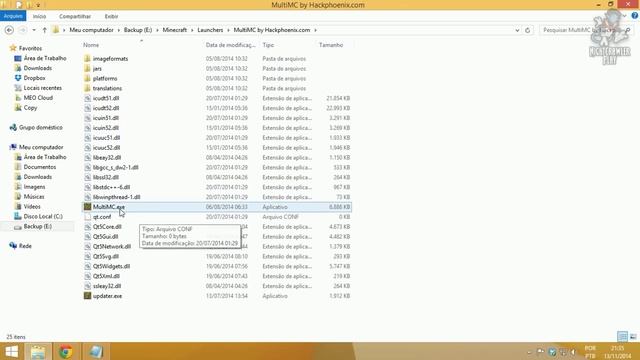Select libeay32.dll file icon
This screenshot has width=640, height=360.
(87, 158)
